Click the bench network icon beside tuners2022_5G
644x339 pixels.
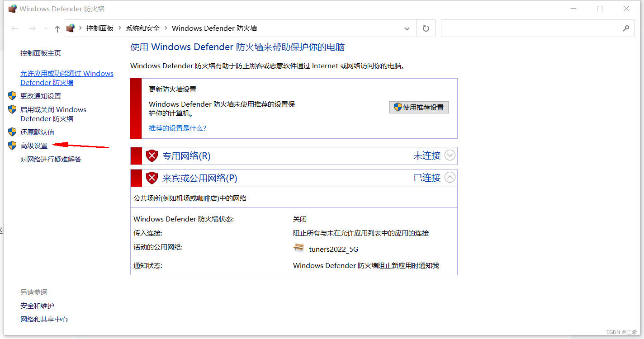[x=298, y=248]
